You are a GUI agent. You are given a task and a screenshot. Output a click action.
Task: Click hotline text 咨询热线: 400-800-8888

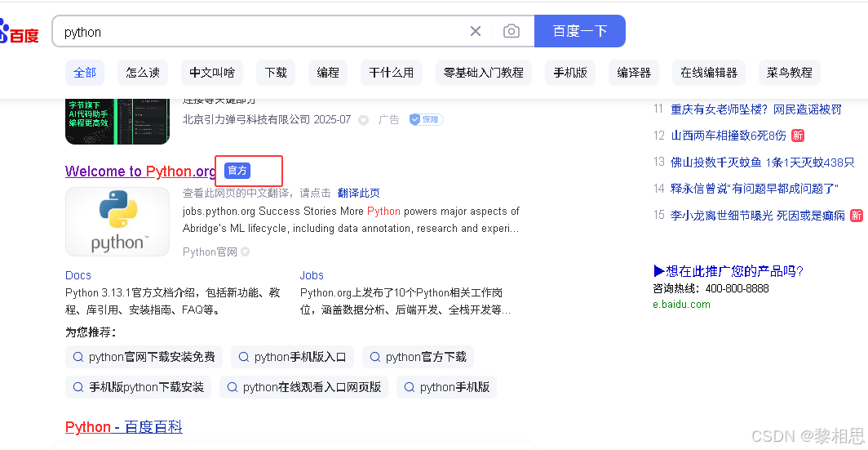(x=711, y=289)
